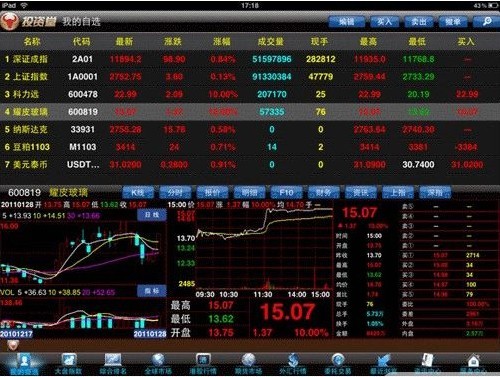Open 委托交易 icon in bottom bar

[x=338, y=364]
